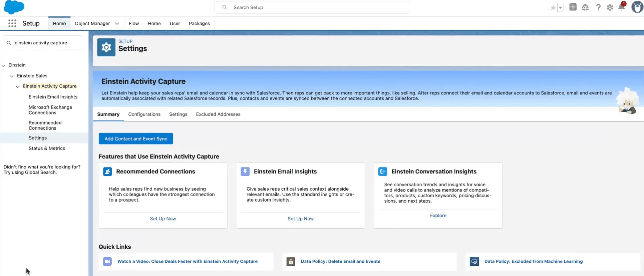Image resolution: width=644 pixels, height=276 pixels.
Task: Open the setup gear icon menu
Action: [x=610, y=7]
